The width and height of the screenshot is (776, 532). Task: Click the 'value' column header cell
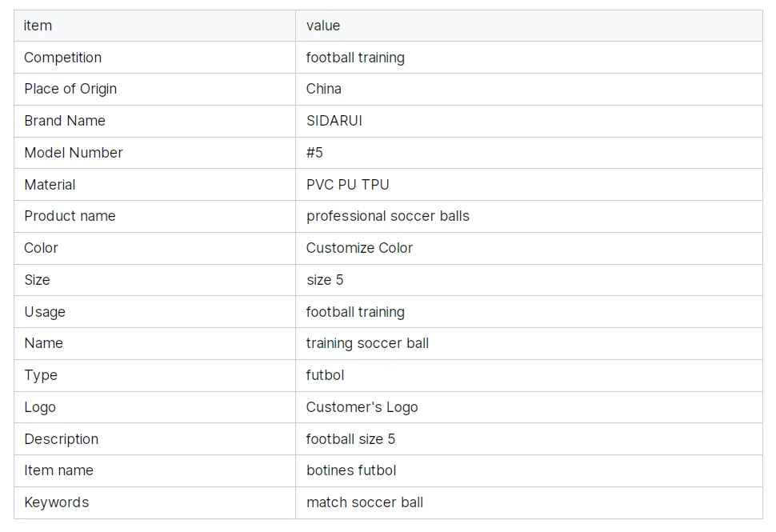(323, 26)
